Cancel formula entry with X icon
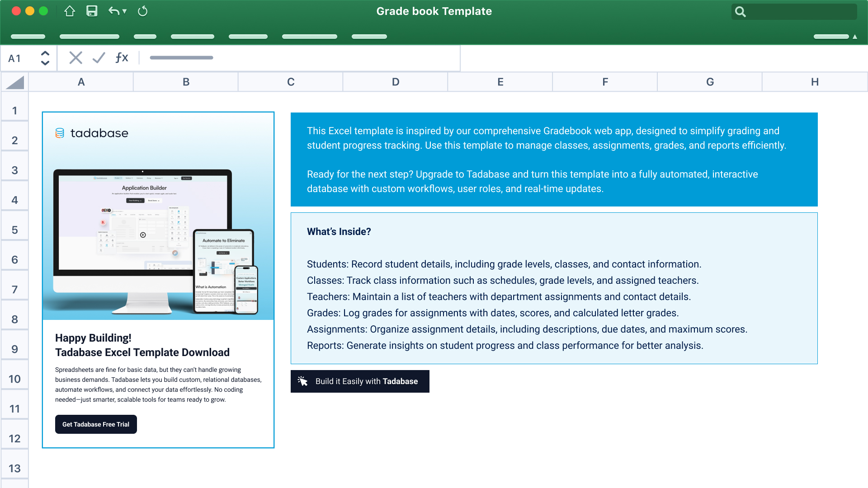 click(x=75, y=57)
